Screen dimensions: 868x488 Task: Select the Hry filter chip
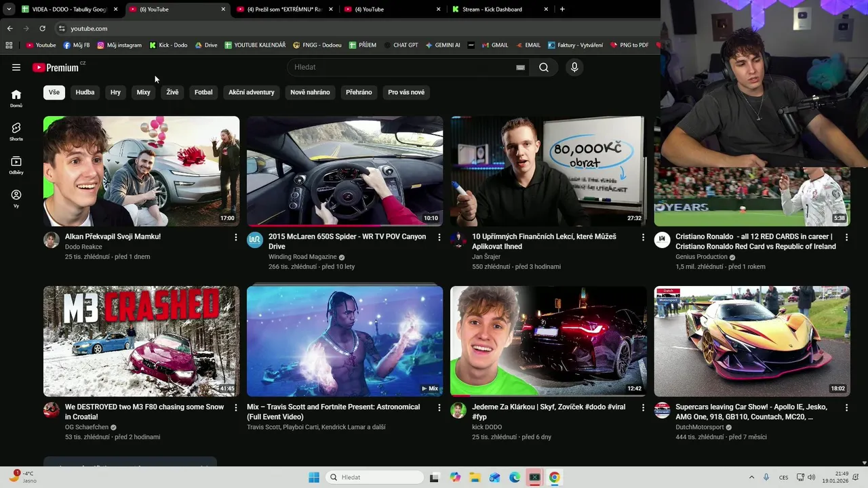pos(116,92)
